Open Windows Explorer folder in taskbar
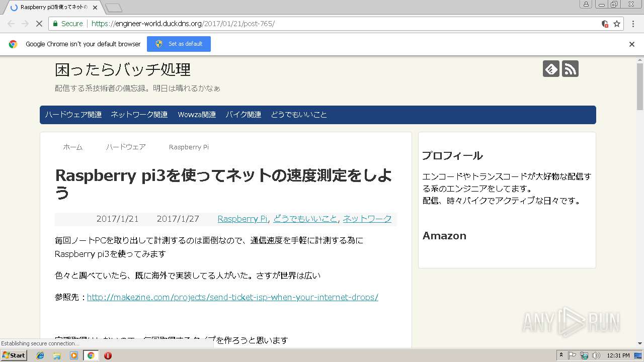 [57, 355]
